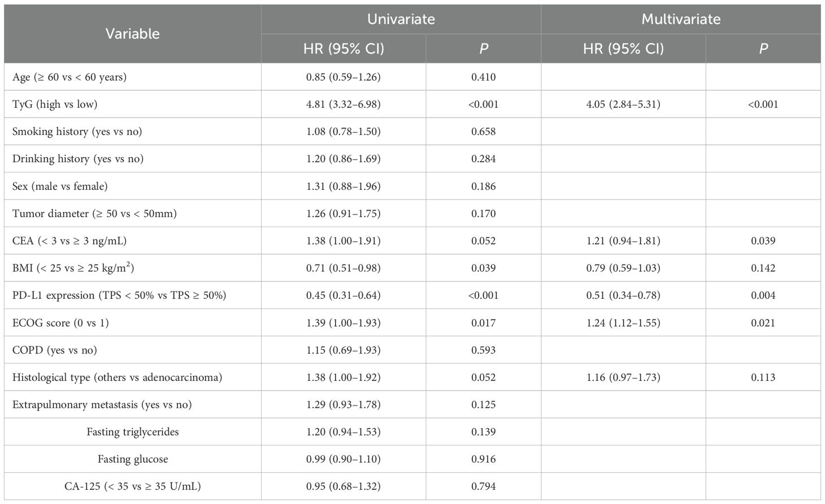Click the Fasting triglycerides cell
Viewport: 825px width, 504px height.
(132, 432)
